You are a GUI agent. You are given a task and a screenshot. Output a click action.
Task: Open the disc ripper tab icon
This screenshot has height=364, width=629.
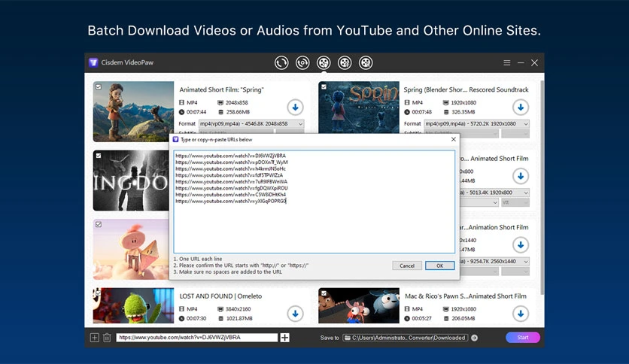[302, 63]
